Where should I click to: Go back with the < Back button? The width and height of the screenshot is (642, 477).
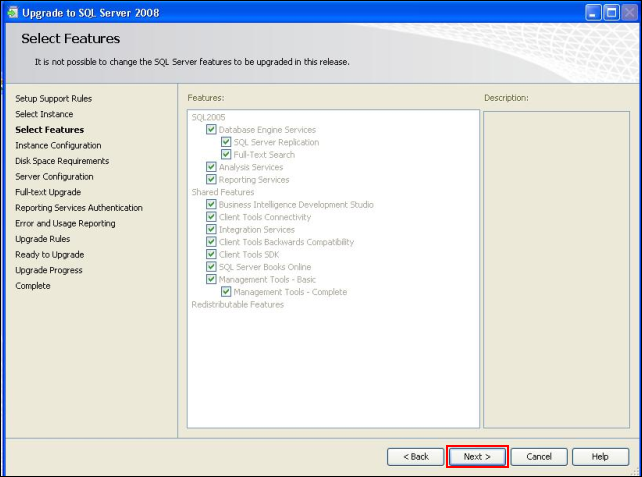[x=416, y=457]
